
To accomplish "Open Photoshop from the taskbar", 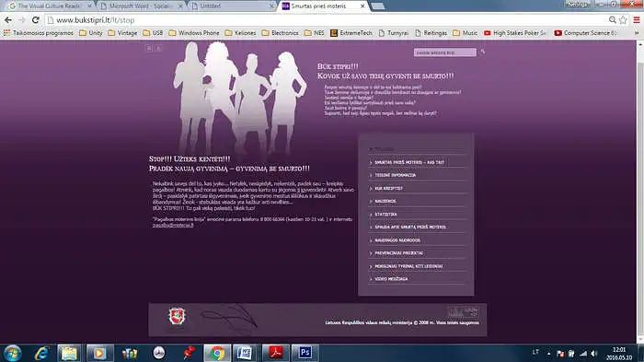I will [305, 353].
